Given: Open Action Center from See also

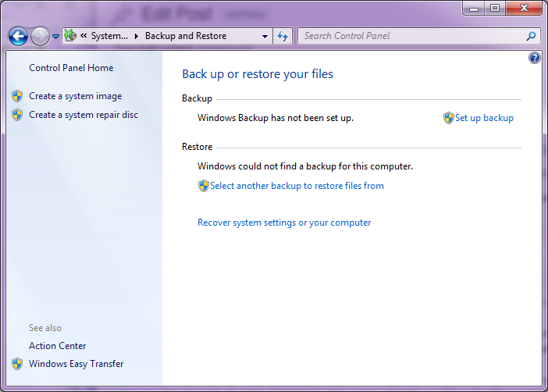Looking at the screenshot, I should coord(57,346).
